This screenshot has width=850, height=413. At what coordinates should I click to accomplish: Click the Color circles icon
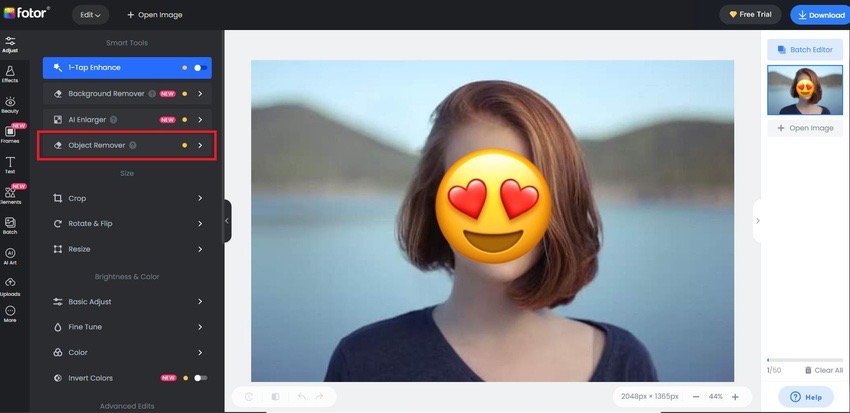[x=57, y=352]
